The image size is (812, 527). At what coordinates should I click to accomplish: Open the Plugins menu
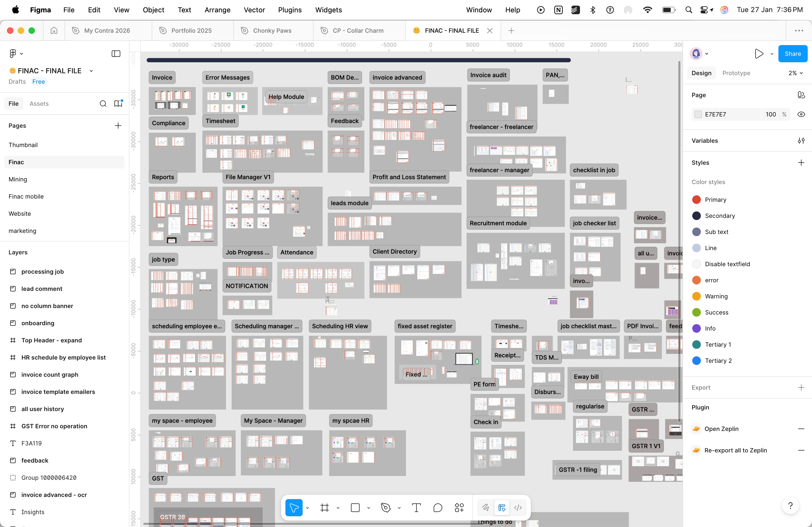(x=290, y=10)
